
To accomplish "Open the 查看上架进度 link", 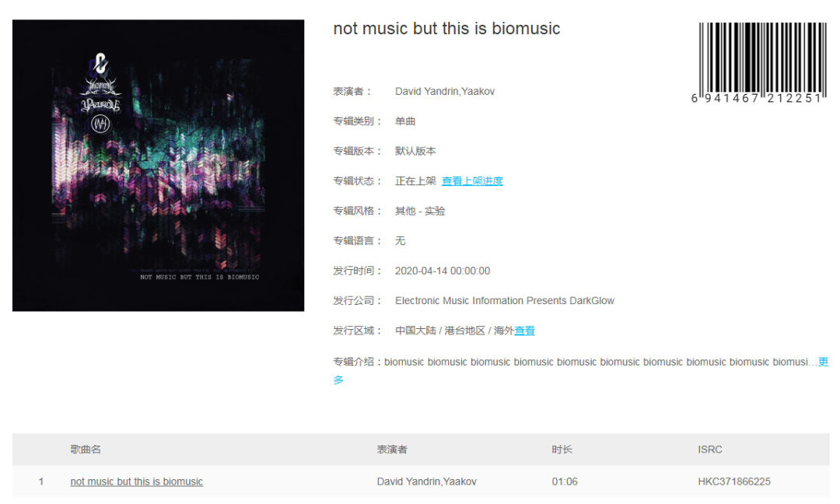I will point(472,181).
